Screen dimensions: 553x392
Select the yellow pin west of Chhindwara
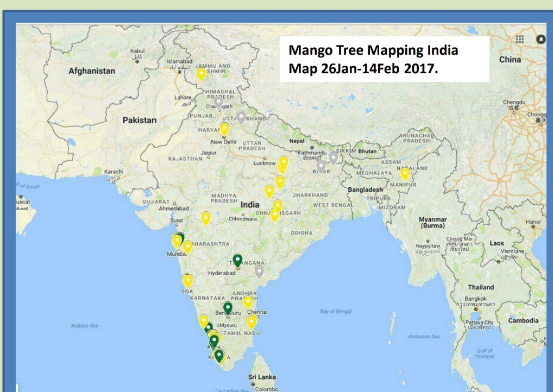(x=206, y=219)
